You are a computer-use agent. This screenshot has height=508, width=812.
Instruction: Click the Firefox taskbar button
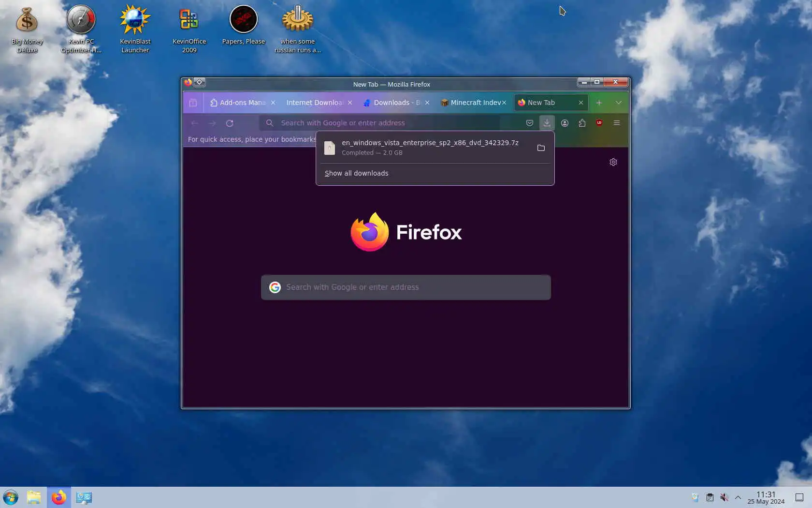[59, 497]
